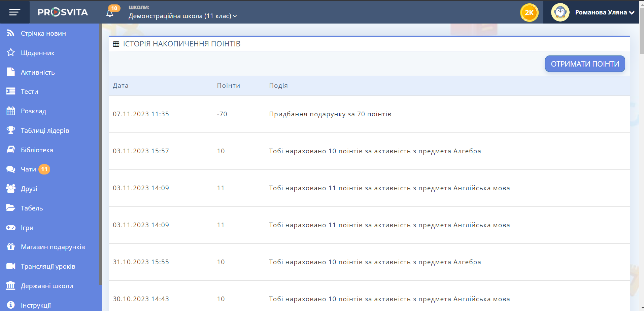Click the people icon for Друзі

[11, 189]
